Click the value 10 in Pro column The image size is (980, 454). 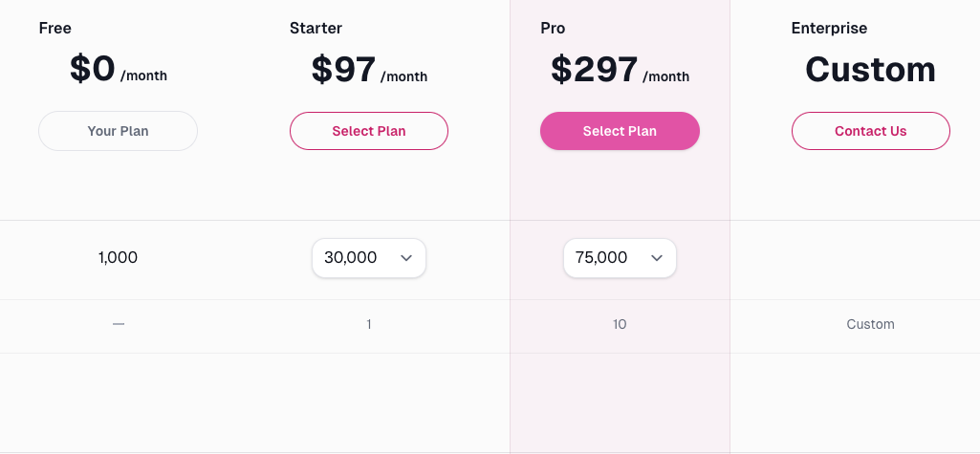620,324
